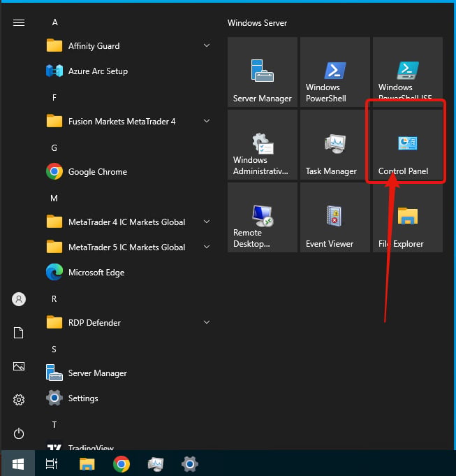Open the Windows PowerShell ISE tile

(408, 72)
